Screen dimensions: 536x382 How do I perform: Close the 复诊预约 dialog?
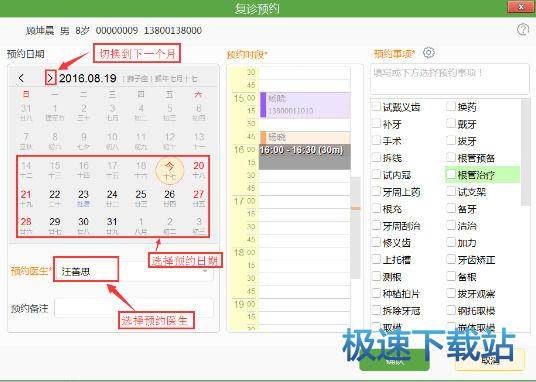[x=521, y=7]
